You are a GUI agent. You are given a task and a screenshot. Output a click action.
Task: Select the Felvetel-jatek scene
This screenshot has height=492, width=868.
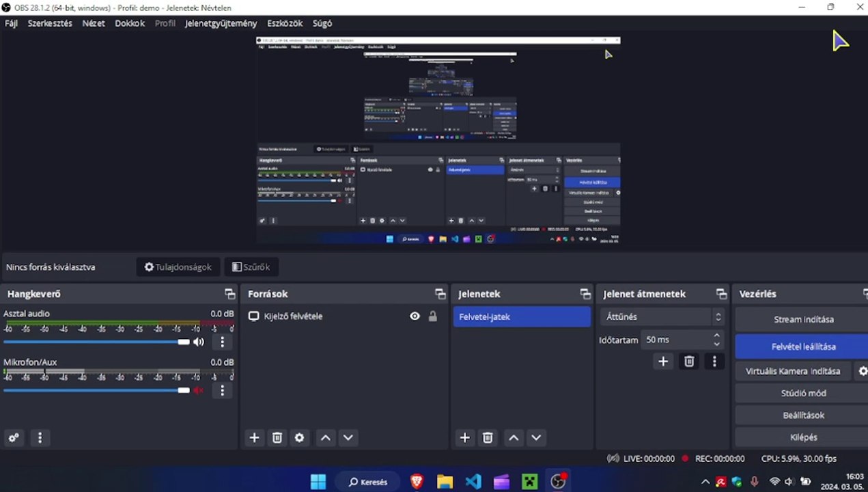(522, 316)
